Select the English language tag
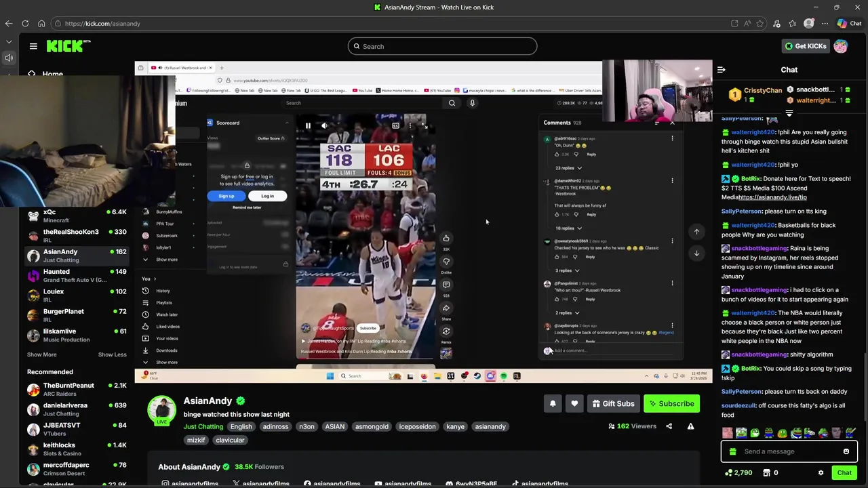This screenshot has height=488, width=868. pyautogui.click(x=241, y=426)
